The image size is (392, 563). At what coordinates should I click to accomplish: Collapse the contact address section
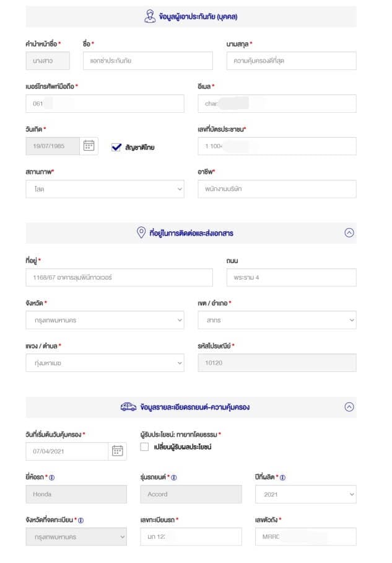point(349,233)
